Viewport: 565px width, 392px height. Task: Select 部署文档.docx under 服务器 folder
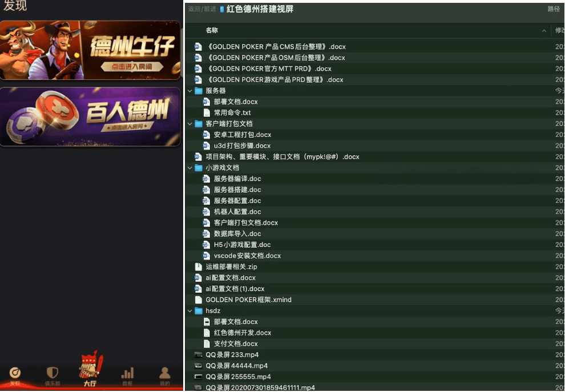[x=236, y=102]
